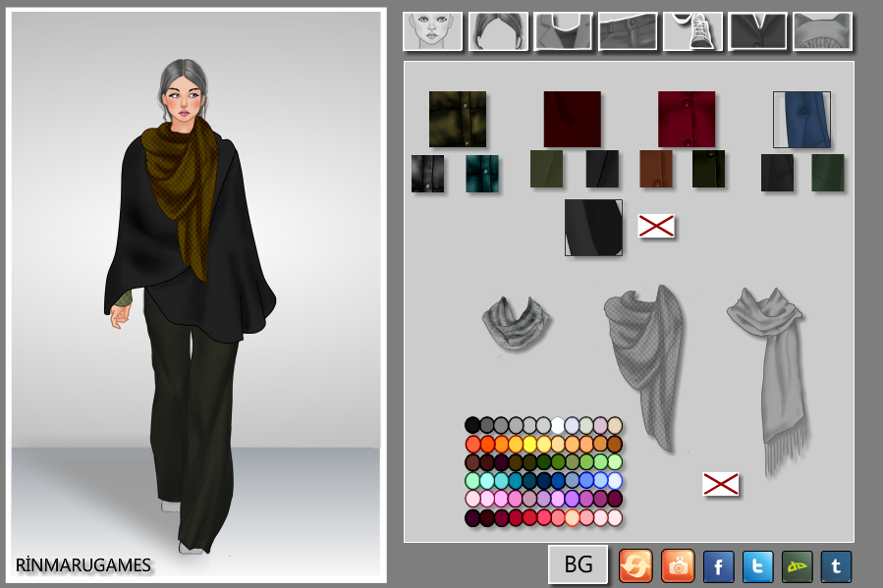
Task: Pick the black puffer jacket swatch
Action: point(427,174)
